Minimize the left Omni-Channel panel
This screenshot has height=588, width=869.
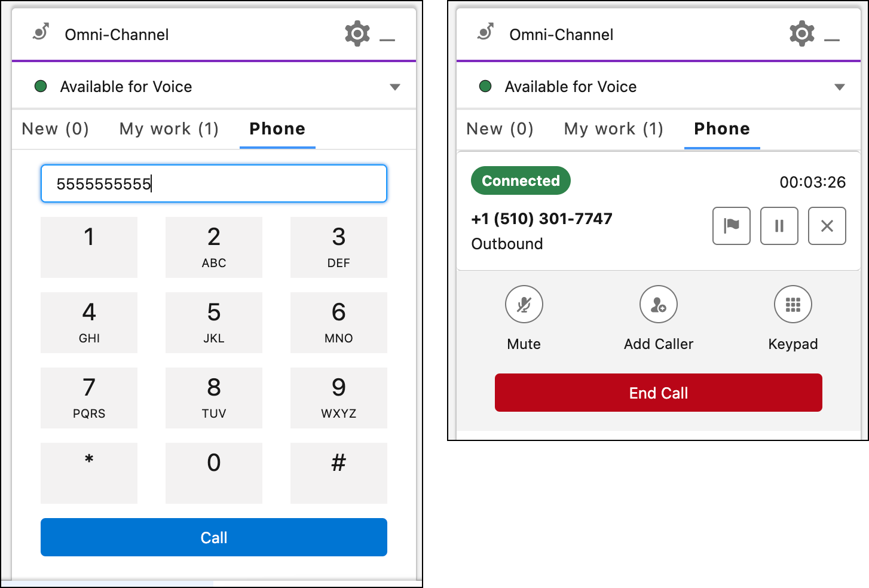tap(387, 40)
